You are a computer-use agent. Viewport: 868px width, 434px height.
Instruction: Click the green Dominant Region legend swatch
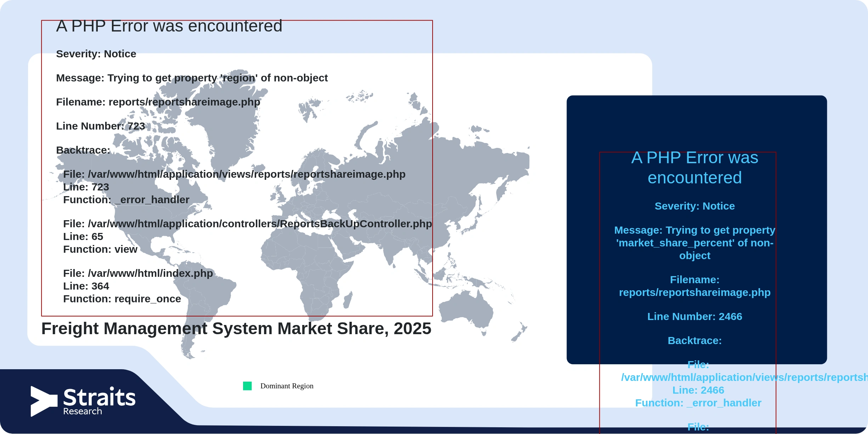coord(247,386)
